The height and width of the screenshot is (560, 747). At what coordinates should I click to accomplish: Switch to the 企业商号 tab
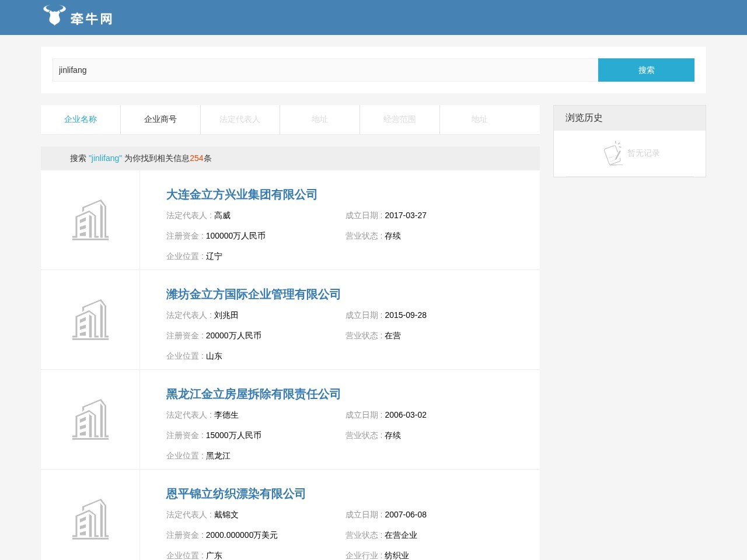point(160,120)
